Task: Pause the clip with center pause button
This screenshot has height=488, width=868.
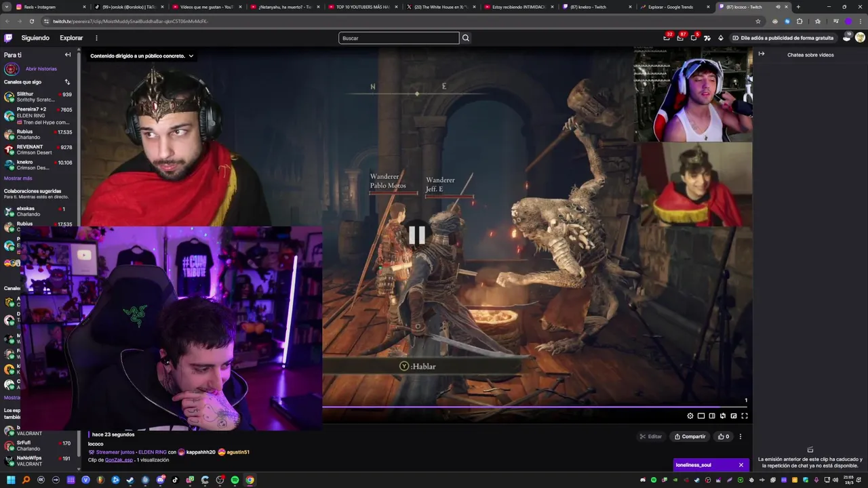Action: pyautogui.click(x=416, y=235)
